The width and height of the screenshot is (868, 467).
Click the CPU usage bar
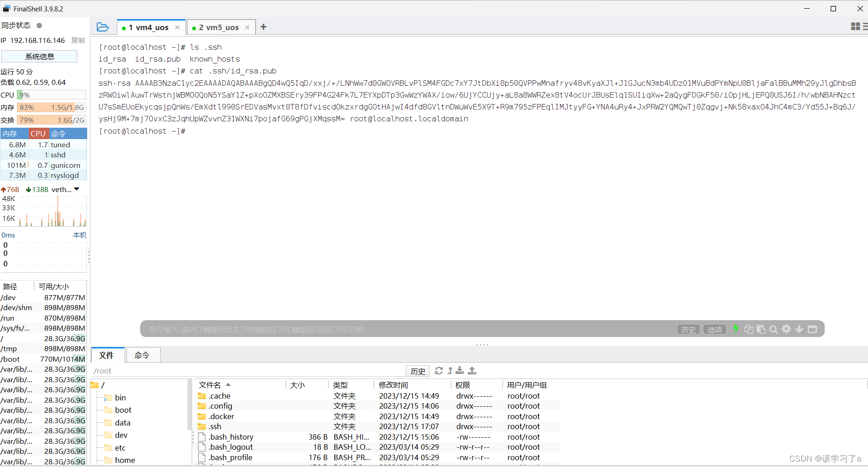coord(52,95)
